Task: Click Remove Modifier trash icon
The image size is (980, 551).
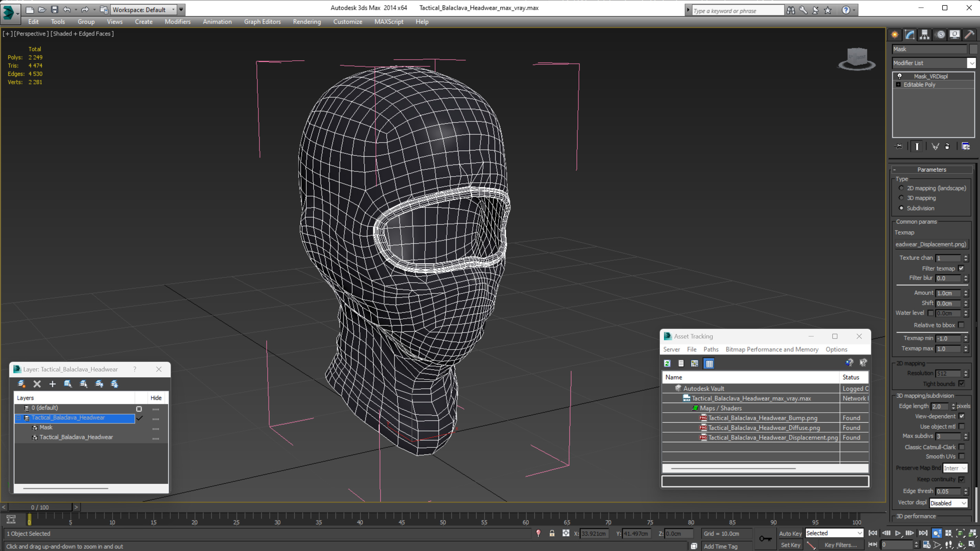Action: click(947, 146)
